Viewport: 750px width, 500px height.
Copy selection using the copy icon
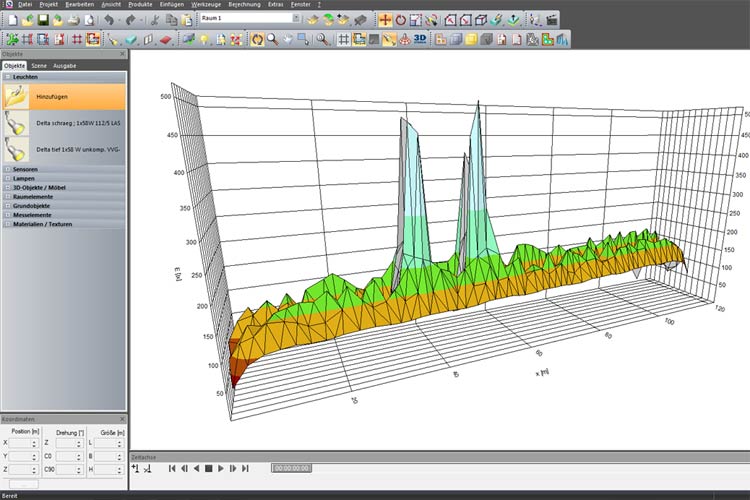171,20
